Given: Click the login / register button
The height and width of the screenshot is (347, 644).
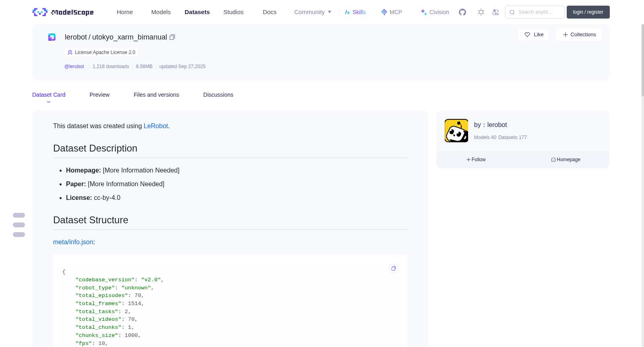Looking at the screenshot, I should coord(588,12).
